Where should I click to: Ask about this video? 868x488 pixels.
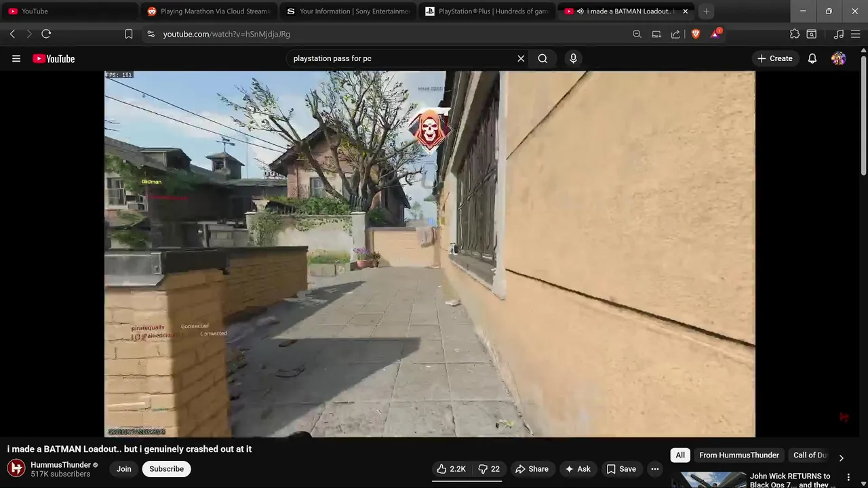578,469
